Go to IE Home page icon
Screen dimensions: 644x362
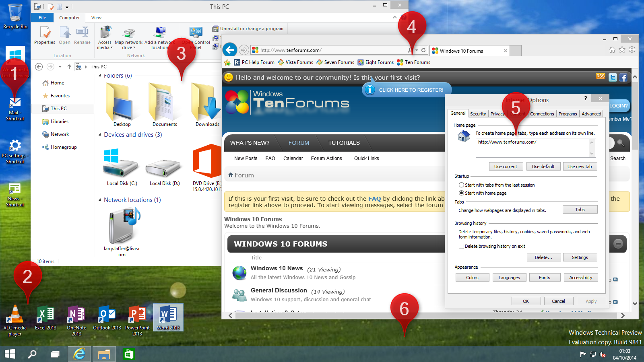[x=612, y=49]
